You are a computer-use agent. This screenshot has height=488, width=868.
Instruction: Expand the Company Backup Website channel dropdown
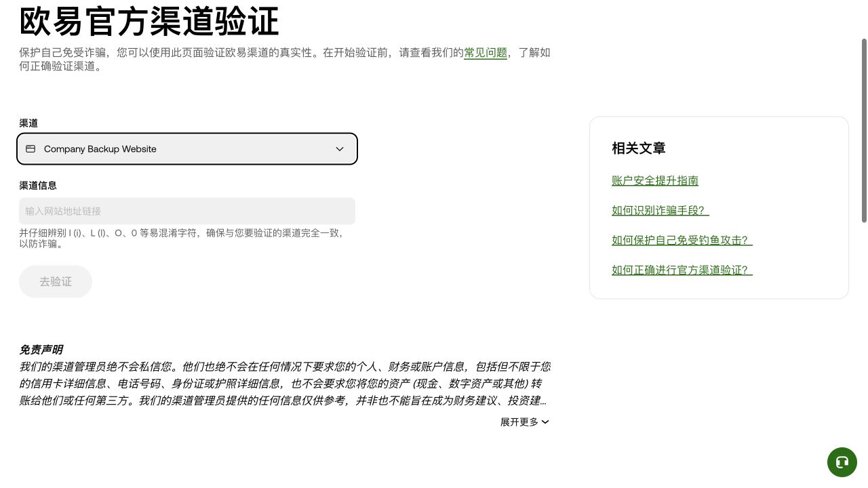187,149
